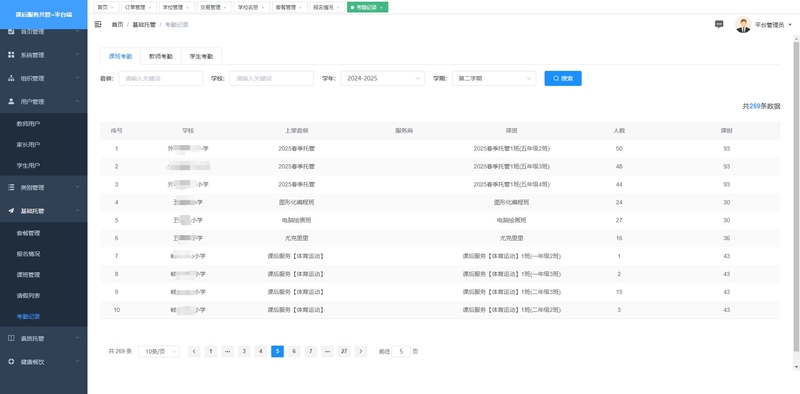Click the 用户管理 person icon
This screenshot has height=394, width=800.
tap(11, 102)
